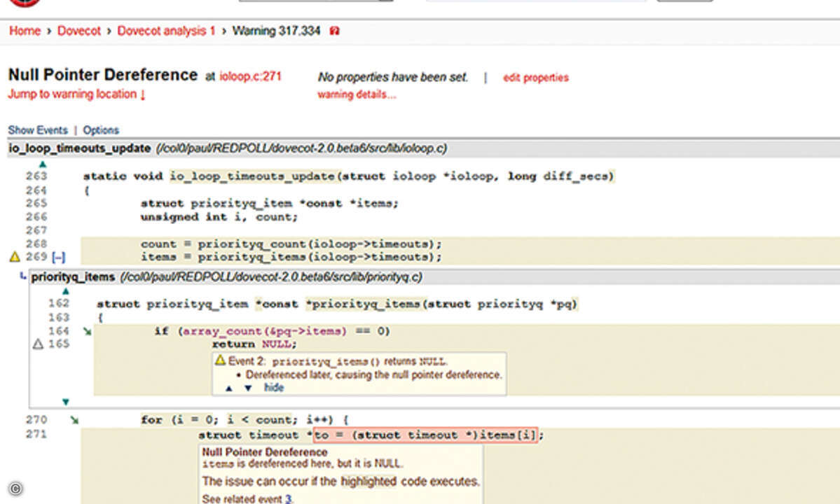Click the io_loop_timeouts_update function header
The height and width of the screenshot is (504, 840).
[79, 148]
